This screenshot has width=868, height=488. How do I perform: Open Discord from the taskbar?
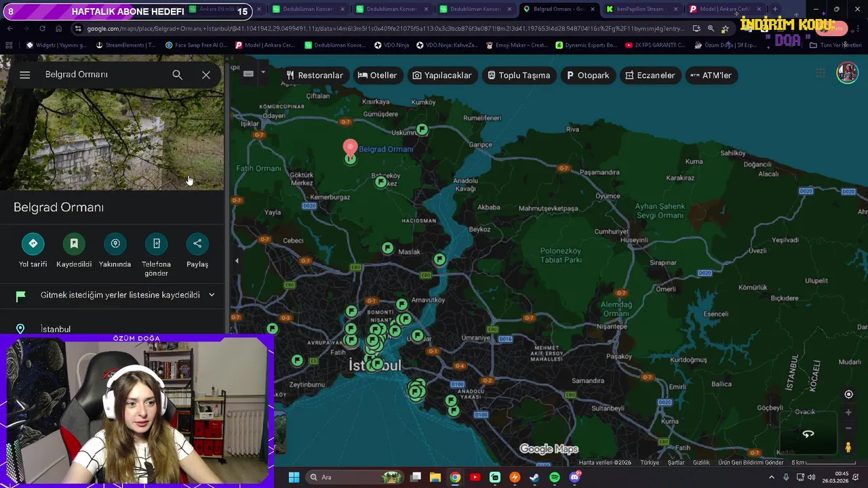click(575, 477)
